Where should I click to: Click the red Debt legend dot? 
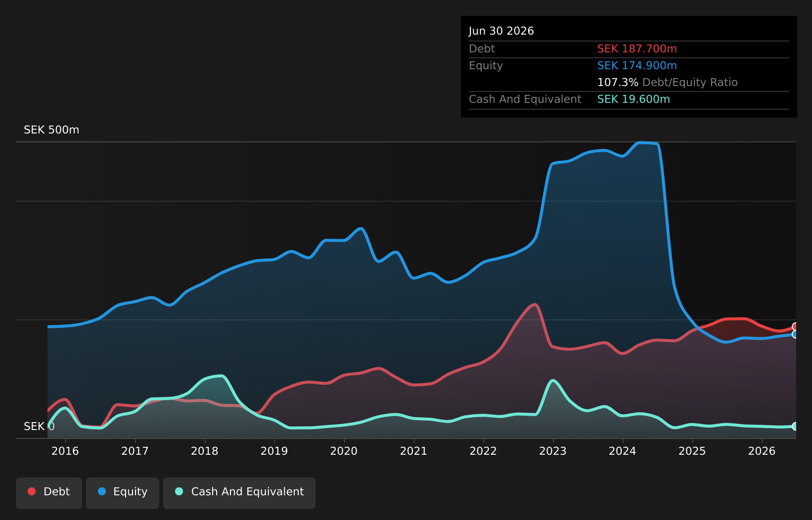[32, 491]
